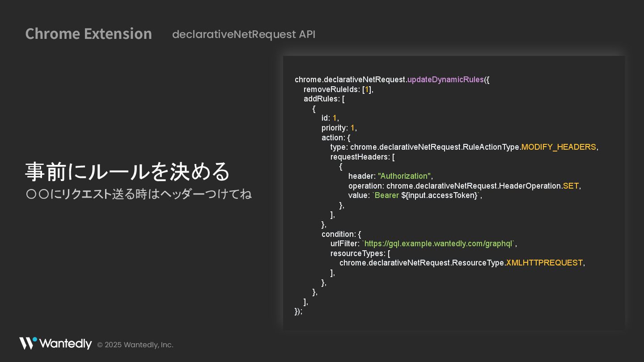The image size is (644, 362).
Task: Click the © 2025 Wantedly, Inc. text
Action: tap(135, 345)
